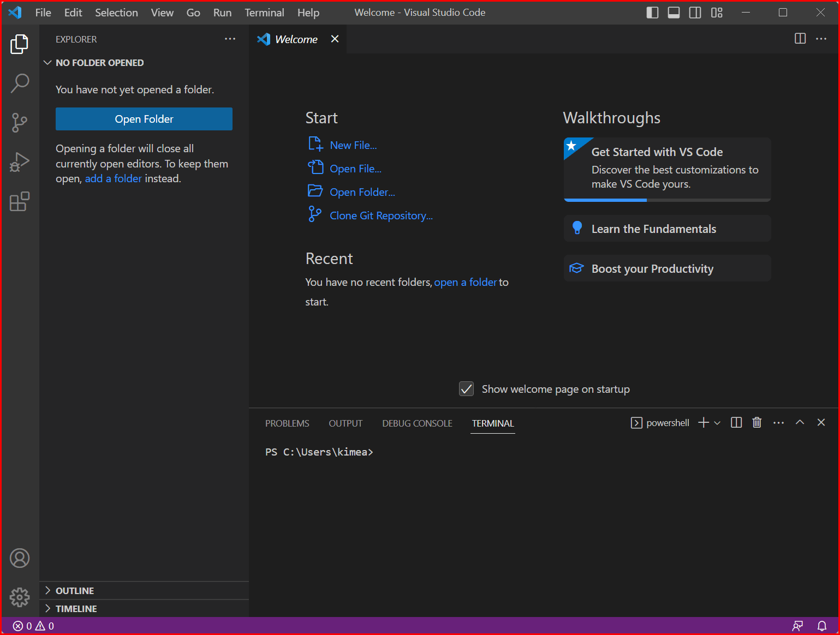This screenshot has width=840, height=635.
Task: Click the Open Folder... link under Start
Action: pyautogui.click(x=362, y=192)
